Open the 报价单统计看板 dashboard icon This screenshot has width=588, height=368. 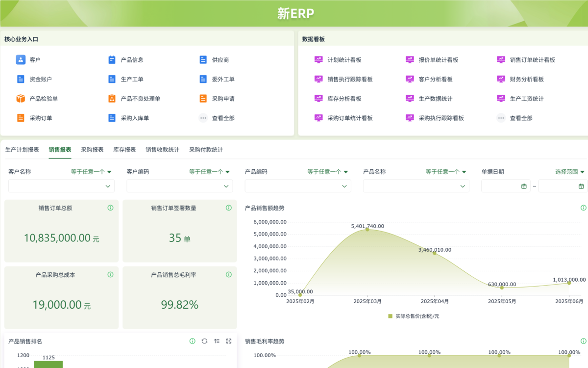(410, 60)
